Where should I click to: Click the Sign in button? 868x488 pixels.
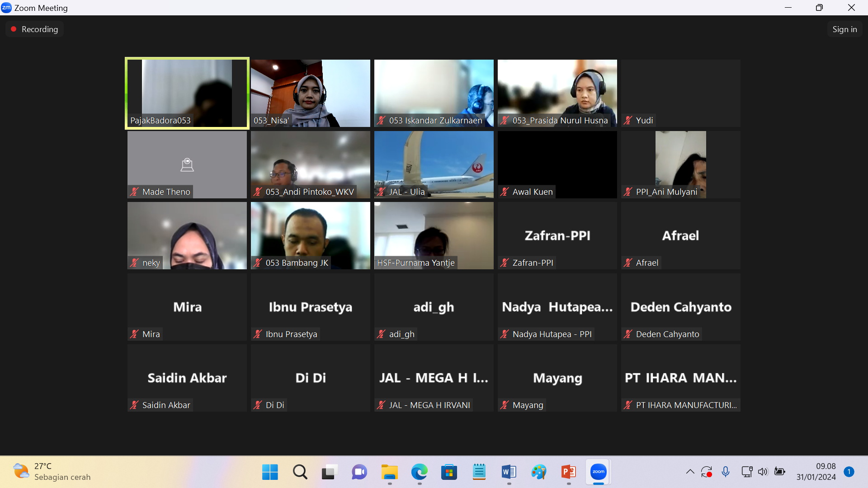(x=844, y=29)
